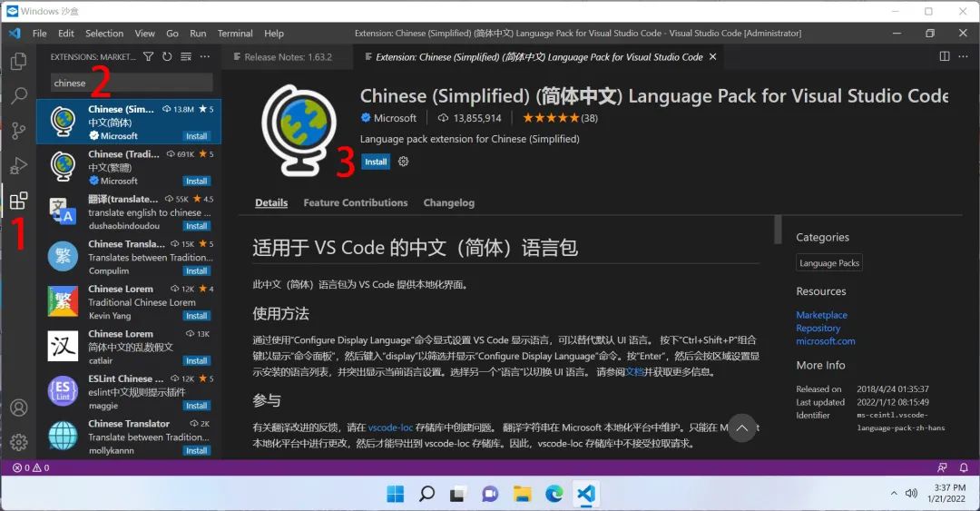980x511 pixels.
Task: Install the Chinese (Traditional) language pack
Action: tap(196, 181)
